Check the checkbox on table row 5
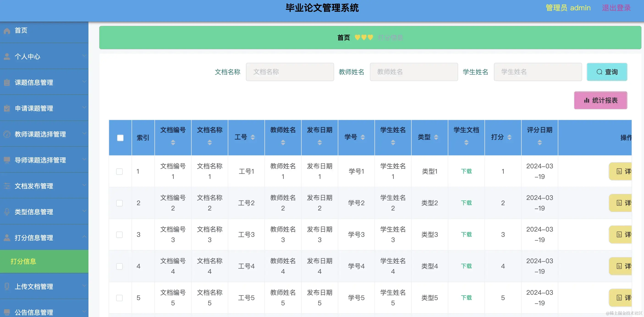Screen dimensions: 644x317 [x=120, y=298]
